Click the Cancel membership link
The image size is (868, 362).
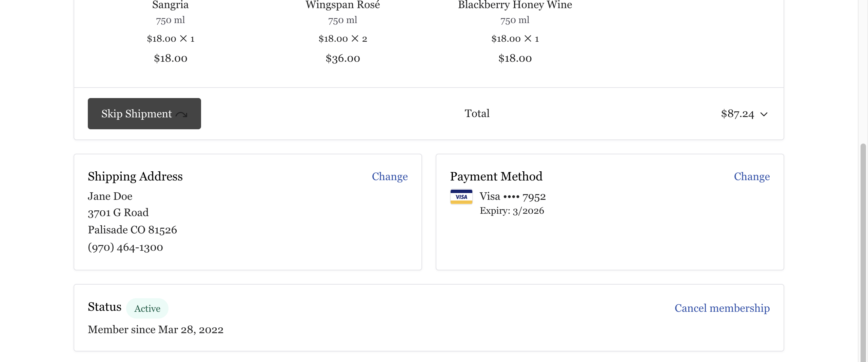tap(722, 308)
